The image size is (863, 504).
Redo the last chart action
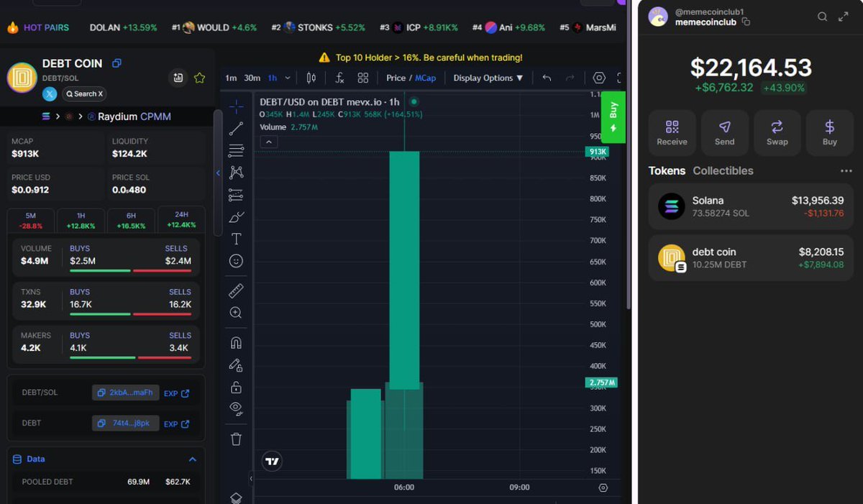coord(570,78)
